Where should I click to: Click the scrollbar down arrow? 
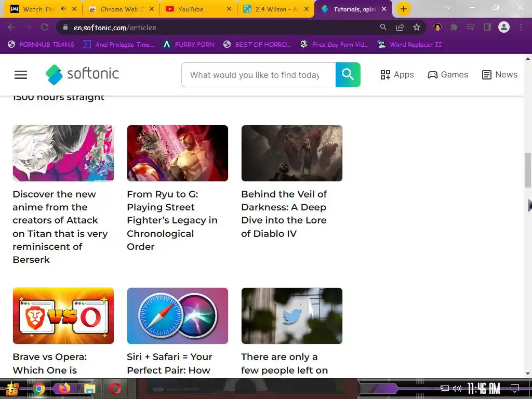(x=528, y=373)
